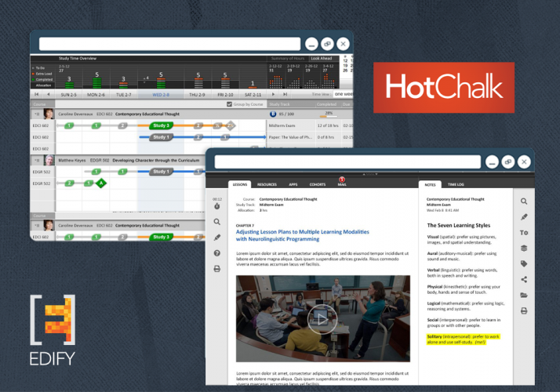Open Matthew Keyes instructor photo
This screenshot has width=560, height=392.
tap(49, 160)
